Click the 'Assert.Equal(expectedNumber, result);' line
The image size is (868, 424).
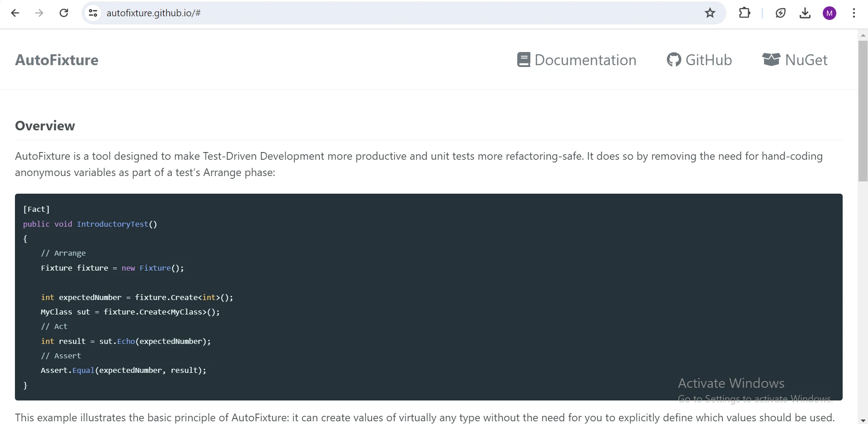(124, 370)
